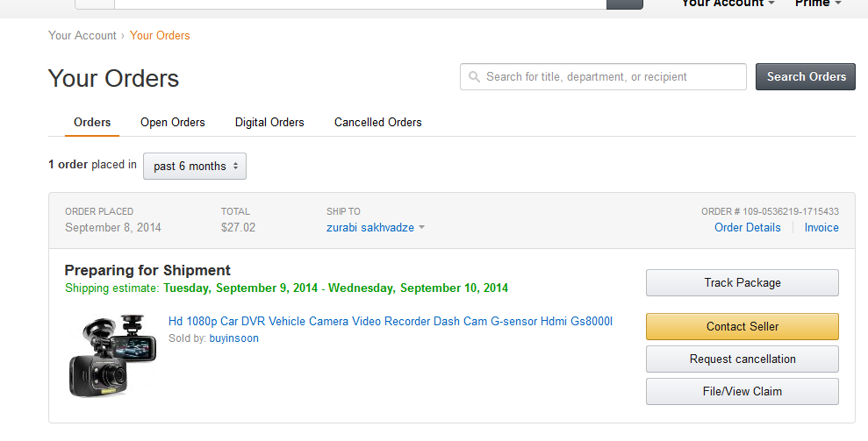Click the yellow Contact Seller button
Screen dimensions: 868x441
742,326
